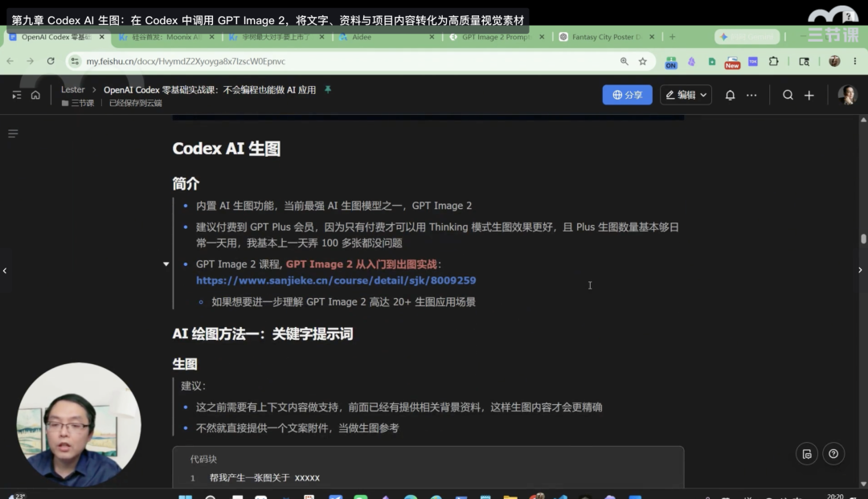Close the Aidee tab

coord(432,37)
